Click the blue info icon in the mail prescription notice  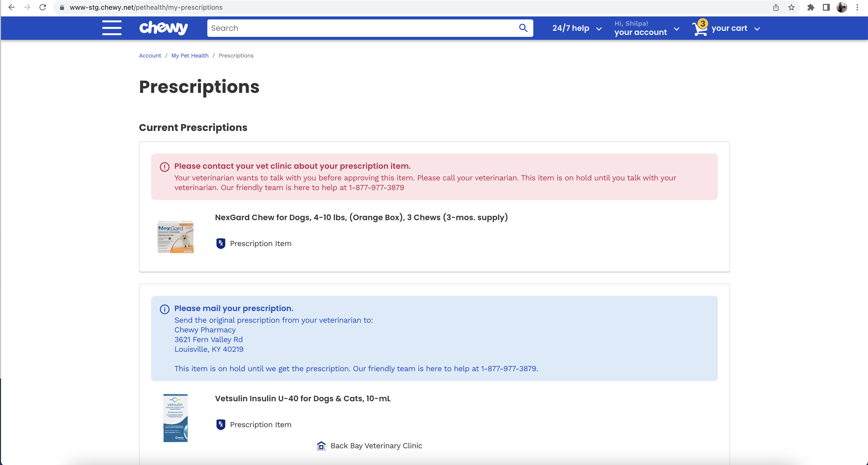coord(165,309)
